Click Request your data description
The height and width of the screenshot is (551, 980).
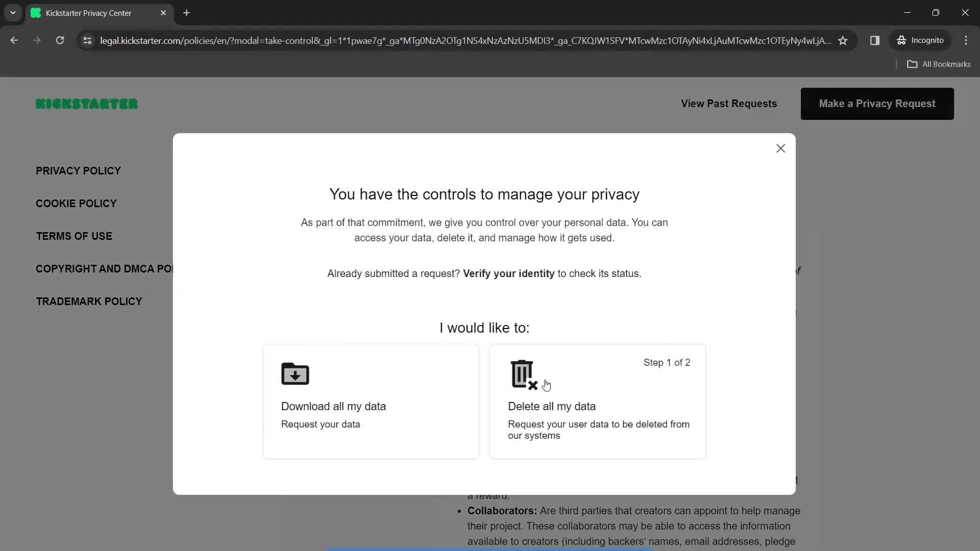pyautogui.click(x=321, y=424)
